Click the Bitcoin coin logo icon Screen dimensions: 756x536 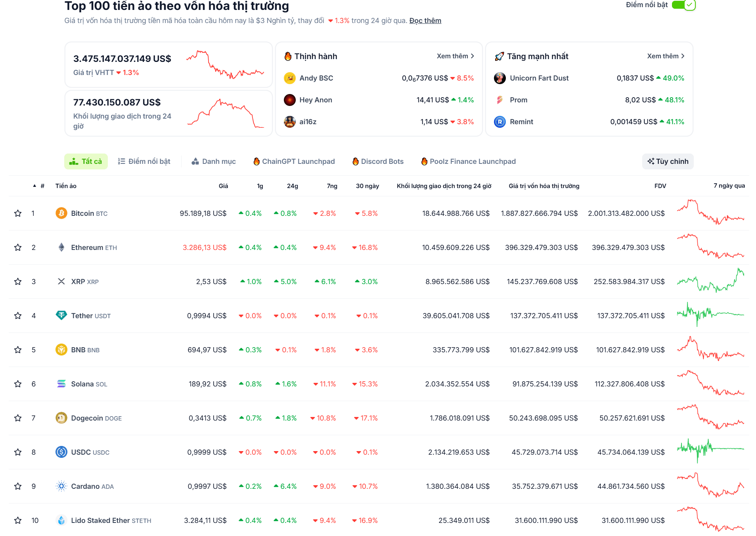[x=61, y=213]
